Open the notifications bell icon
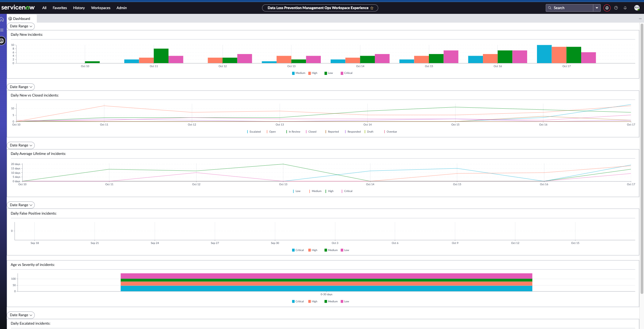This screenshot has width=644, height=329. pos(625,8)
